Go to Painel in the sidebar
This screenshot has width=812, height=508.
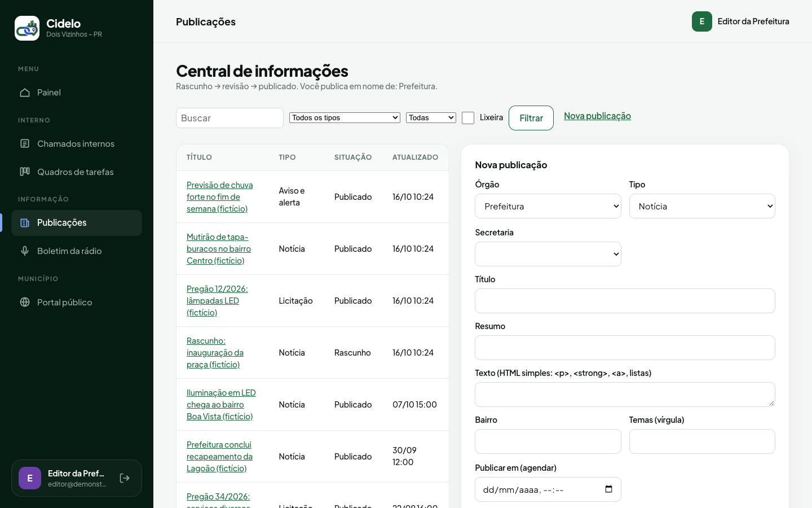[77, 93]
